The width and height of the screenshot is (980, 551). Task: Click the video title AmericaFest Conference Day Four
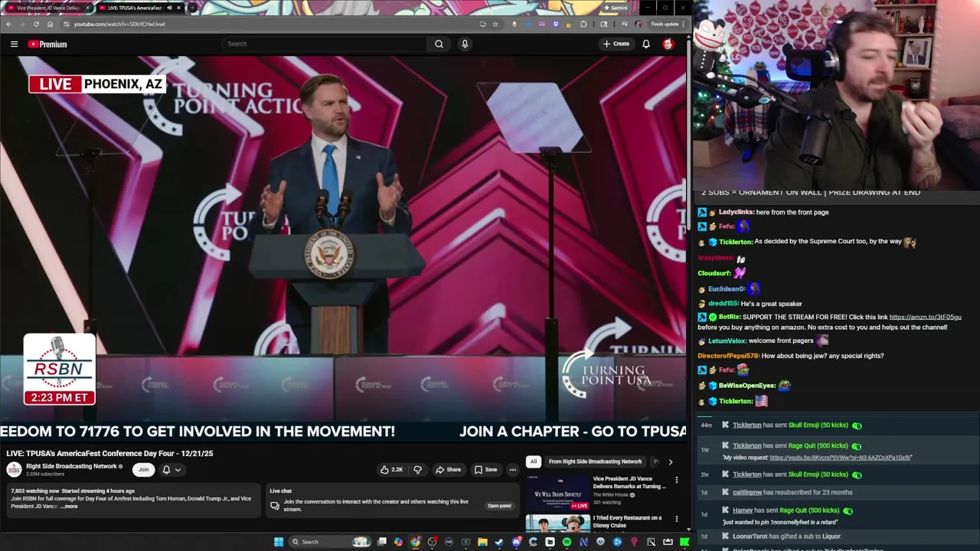click(109, 453)
